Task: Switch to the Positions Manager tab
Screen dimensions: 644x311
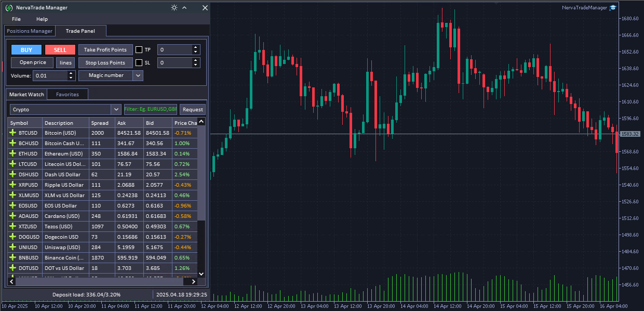Action: [x=30, y=31]
